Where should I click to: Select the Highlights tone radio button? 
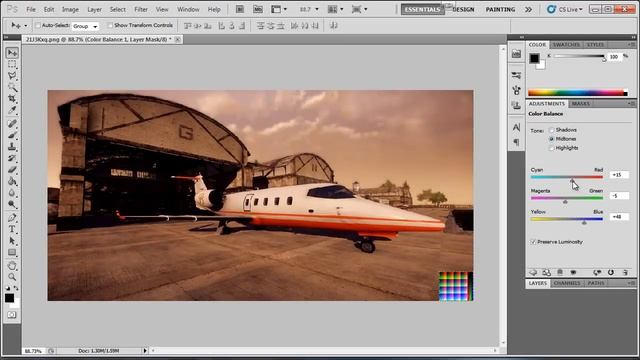tap(551, 148)
